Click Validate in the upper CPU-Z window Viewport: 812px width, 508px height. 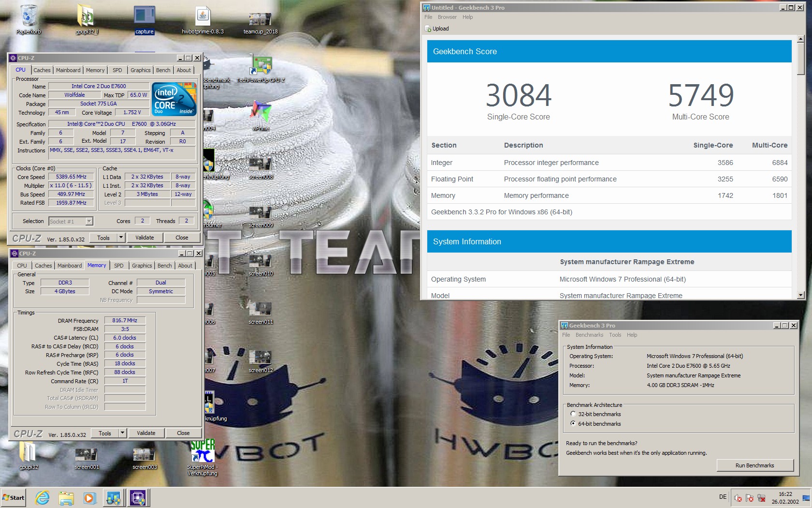pyautogui.click(x=145, y=238)
